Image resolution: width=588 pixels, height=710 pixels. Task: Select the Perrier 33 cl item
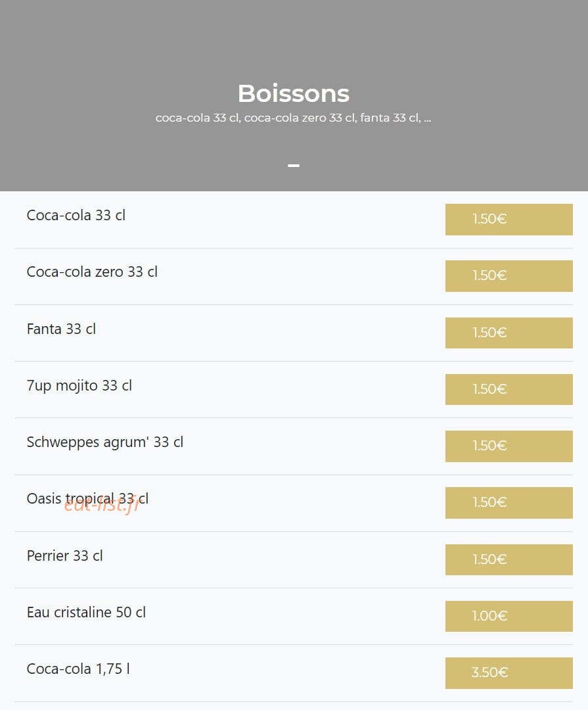(65, 556)
